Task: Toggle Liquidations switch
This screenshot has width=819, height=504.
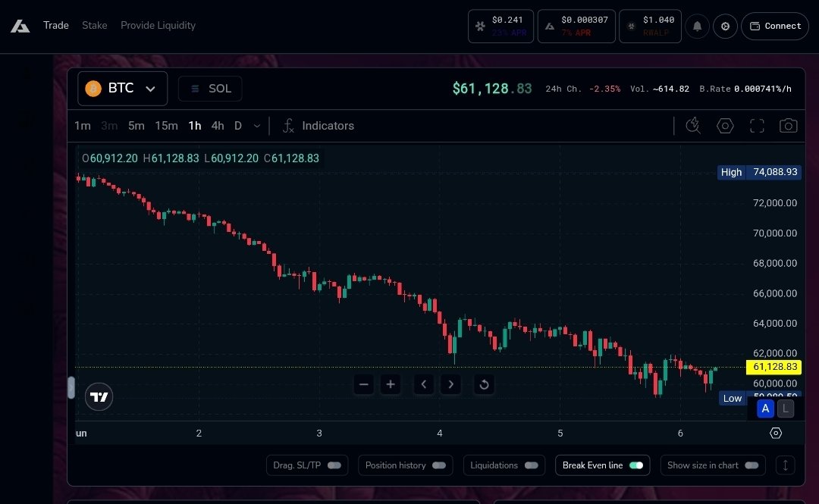Action: click(531, 465)
